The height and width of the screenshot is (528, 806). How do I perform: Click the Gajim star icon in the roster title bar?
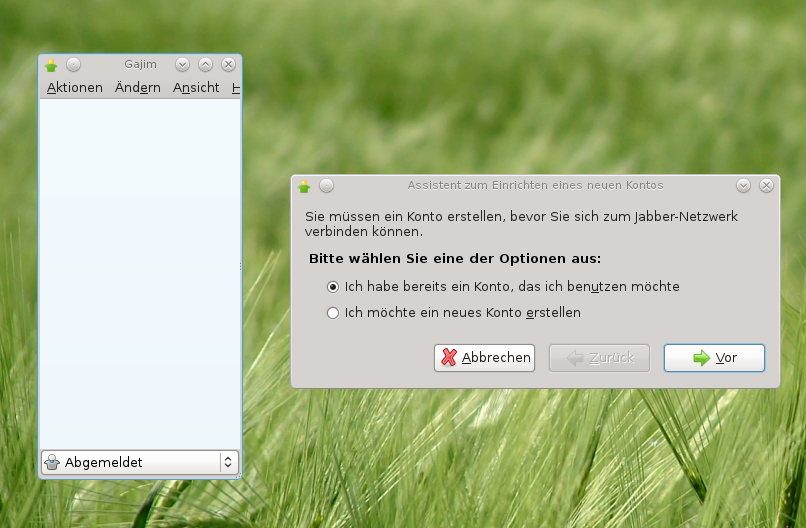coord(52,65)
